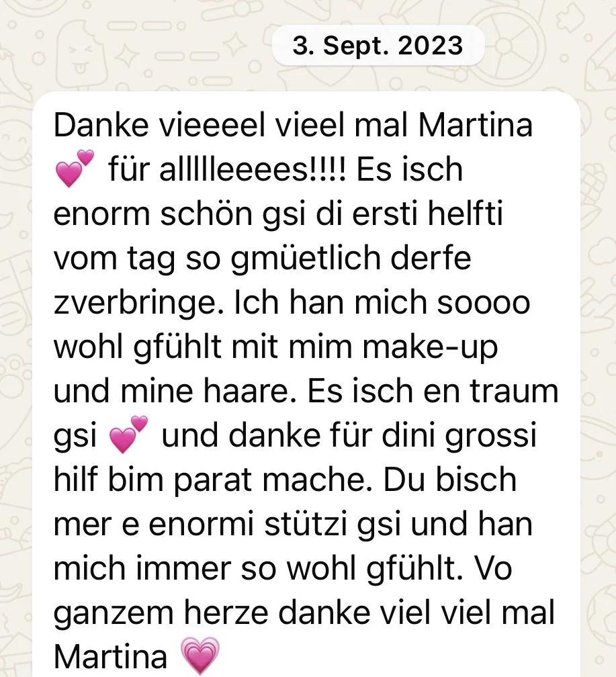Click the word "make-up" in the message
The width and height of the screenshot is (616, 677).
(x=430, y=349)
